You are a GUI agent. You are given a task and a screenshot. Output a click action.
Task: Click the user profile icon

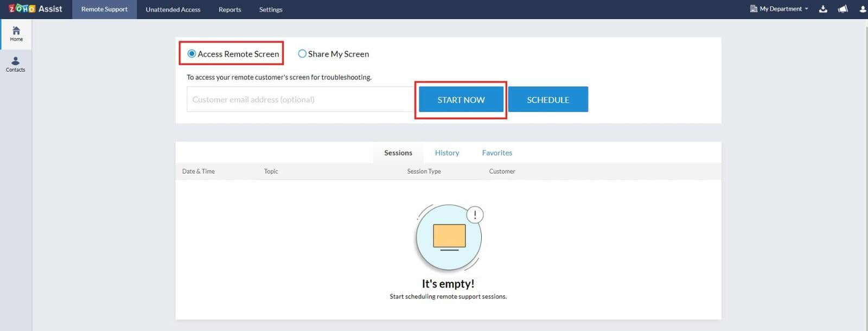863,9
